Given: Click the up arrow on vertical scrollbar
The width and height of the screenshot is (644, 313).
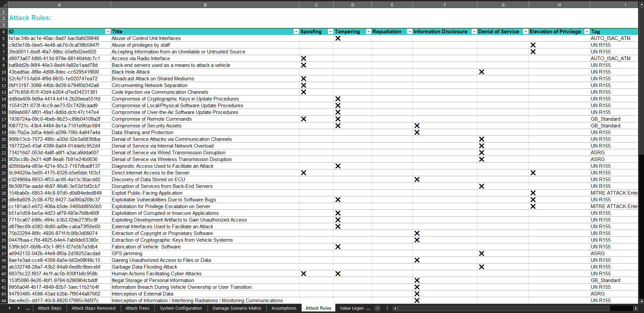Looking at the screenshot, I should (x=641, y=4).
